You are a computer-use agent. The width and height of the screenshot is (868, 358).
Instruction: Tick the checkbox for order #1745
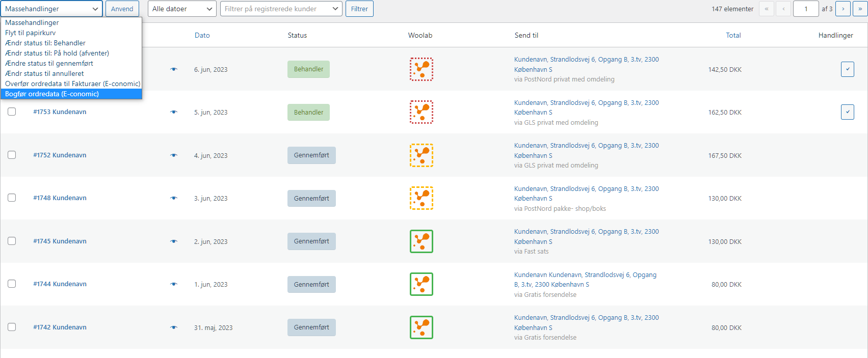click(x=12, y=241)
